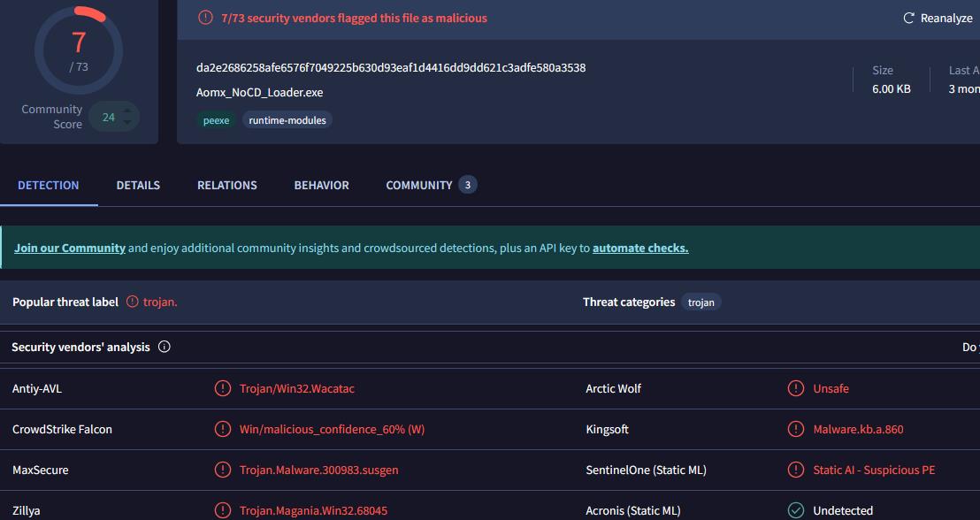The width and height of the screenshot is (980, 520).
Task: Click the Trojan.Magania.Win32.68045 result
Action: point(313,510)
